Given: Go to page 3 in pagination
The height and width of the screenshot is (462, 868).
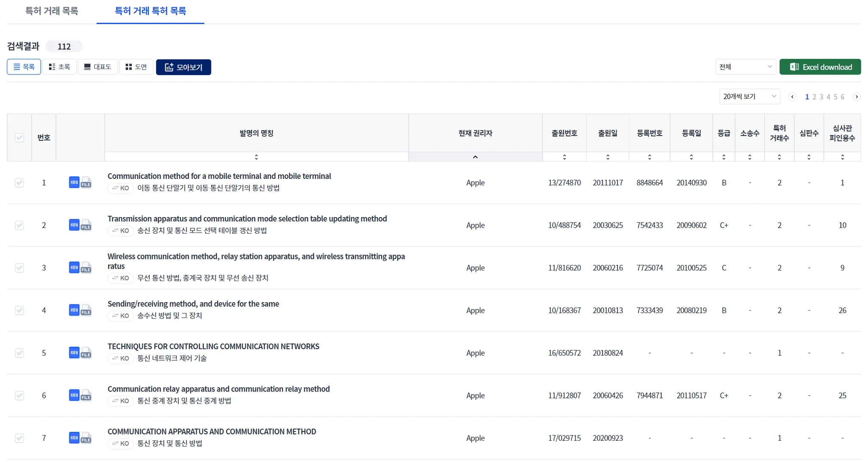Looking at the screenshot, I should click(x=821, y=97).
